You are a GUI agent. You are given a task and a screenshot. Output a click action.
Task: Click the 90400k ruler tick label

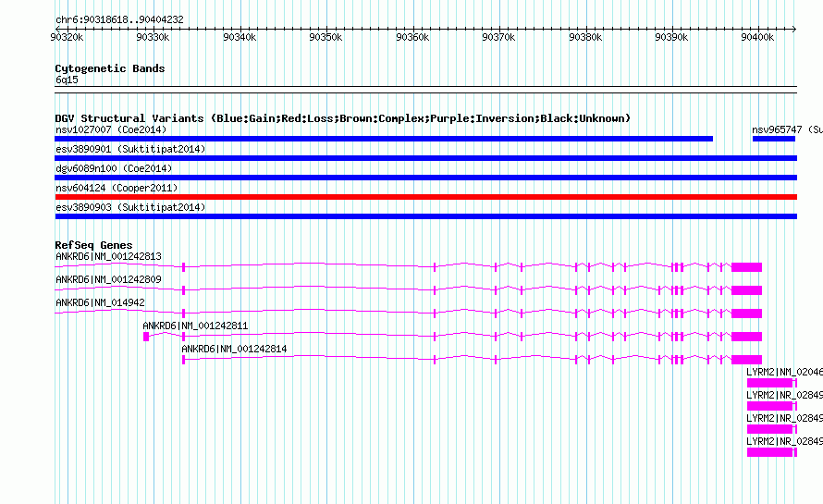coord(757,37)
